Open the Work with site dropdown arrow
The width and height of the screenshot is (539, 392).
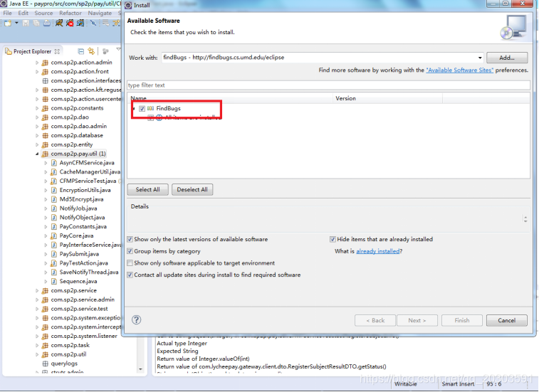pyautogui.click(x=480, y=58)
